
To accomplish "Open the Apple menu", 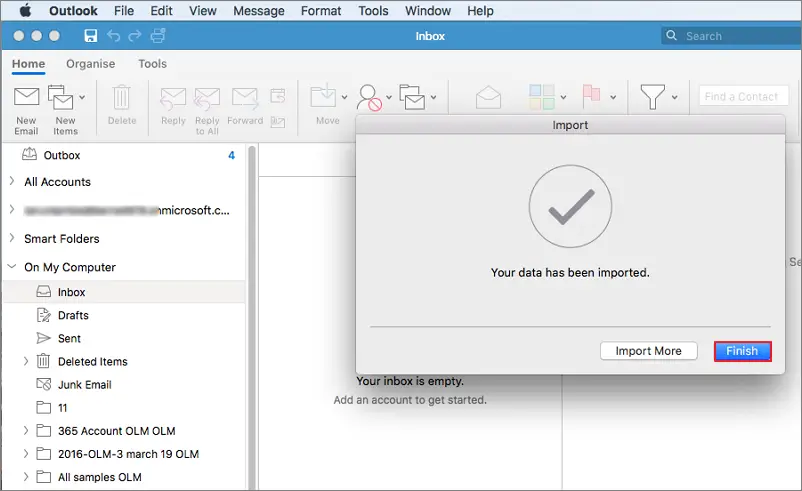I will 25,11.
